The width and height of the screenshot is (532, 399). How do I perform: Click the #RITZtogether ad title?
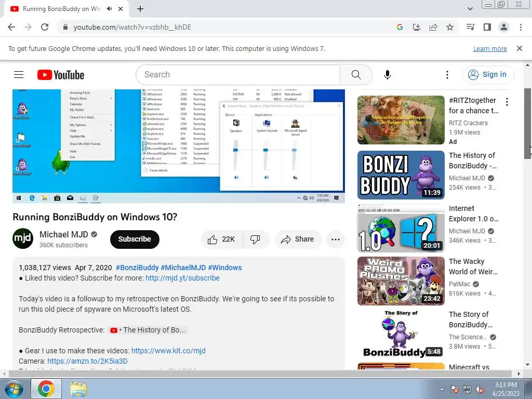click(474, 105)
